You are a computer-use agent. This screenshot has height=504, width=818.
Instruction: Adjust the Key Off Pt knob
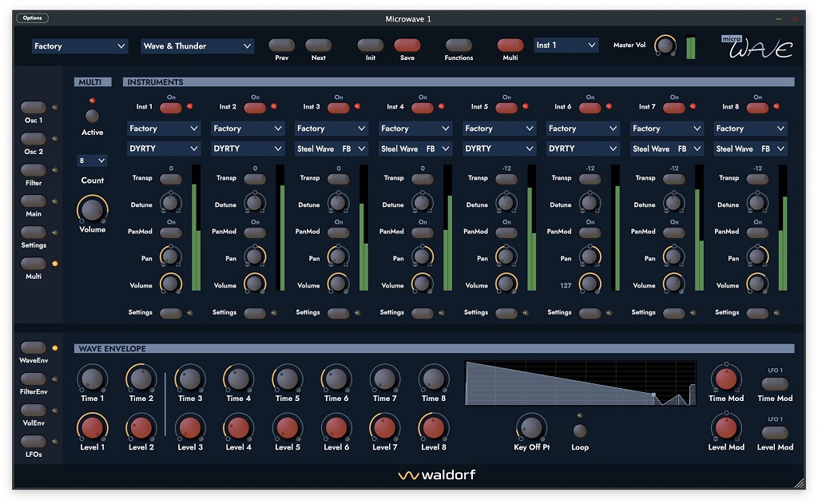tap(531, 428)
